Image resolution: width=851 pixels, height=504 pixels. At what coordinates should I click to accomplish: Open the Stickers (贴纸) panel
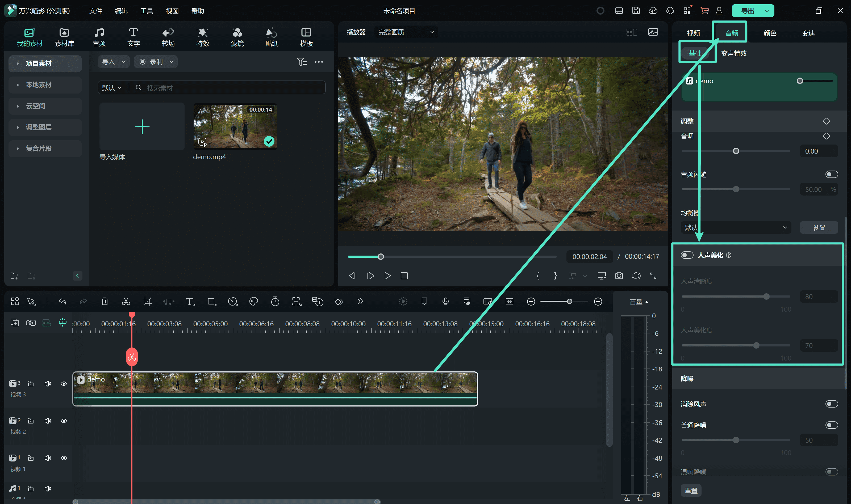[x=272, y=37]
